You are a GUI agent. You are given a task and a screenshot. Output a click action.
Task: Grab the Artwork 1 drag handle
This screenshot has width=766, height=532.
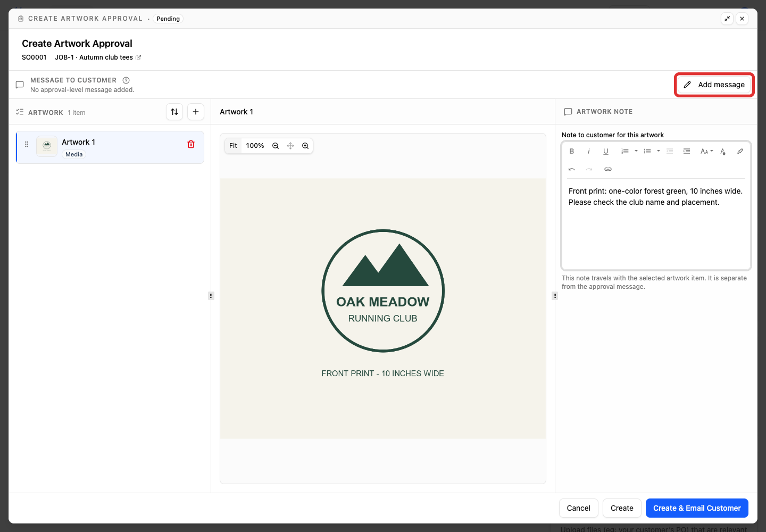tap(27, 144)
